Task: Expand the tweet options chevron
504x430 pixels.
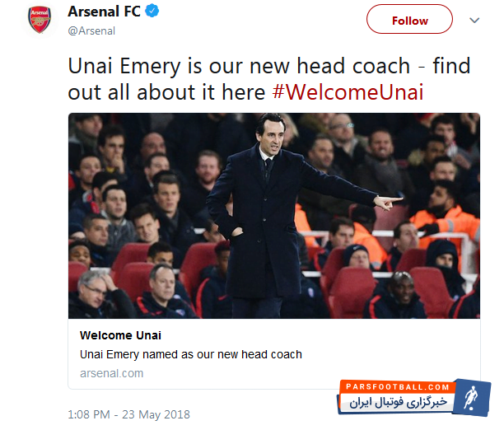Action: (474, 19)
